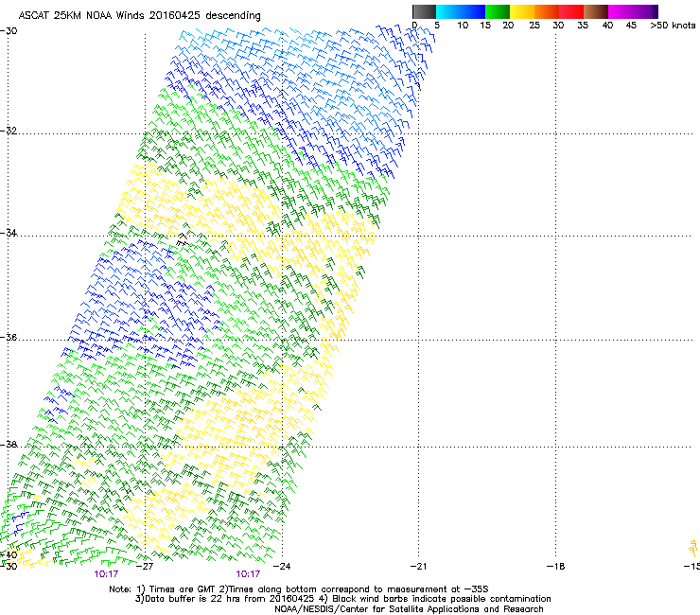The width and height of the screenshot is (700, 615).
Task: Click the -21 longitude axis label
Action: 419,567
